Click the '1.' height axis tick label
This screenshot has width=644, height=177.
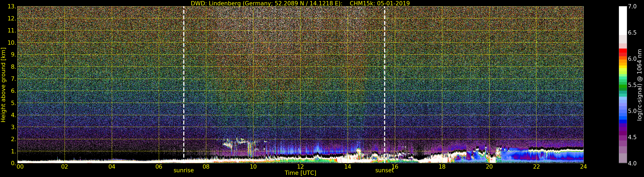tap(14, 151)
